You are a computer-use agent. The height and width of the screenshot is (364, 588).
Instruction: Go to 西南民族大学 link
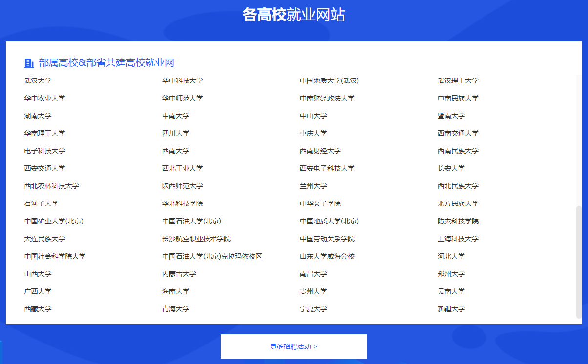point(458,151)
